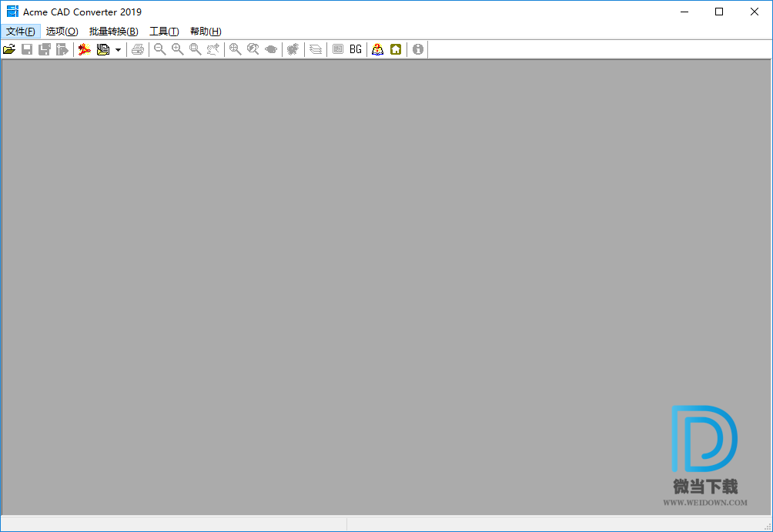The height and width of the screenshot is (532, 773).
Task: Open the 选项(O) menu
Action: 62,32
